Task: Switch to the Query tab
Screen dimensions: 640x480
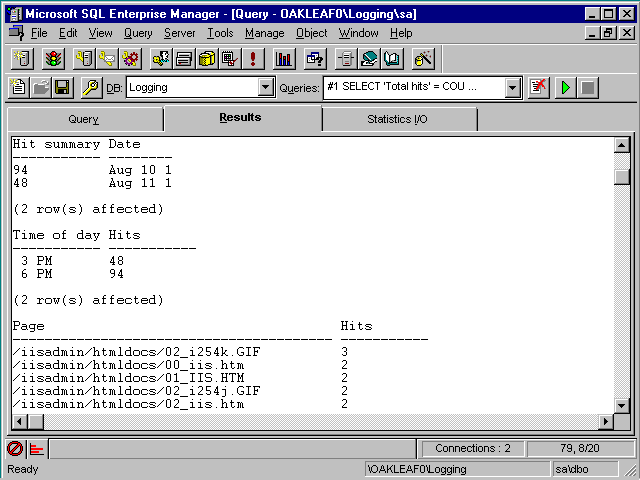Action: coord(84,120)
